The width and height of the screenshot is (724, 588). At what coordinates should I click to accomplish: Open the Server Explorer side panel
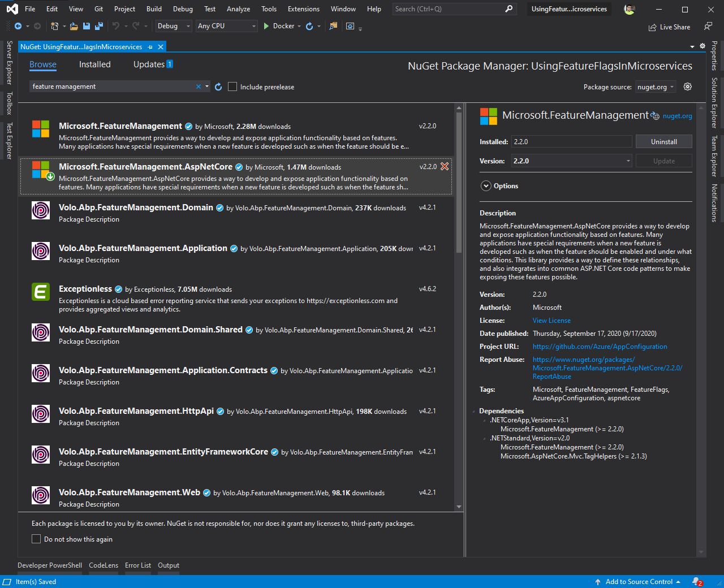[x=9, y=63]
